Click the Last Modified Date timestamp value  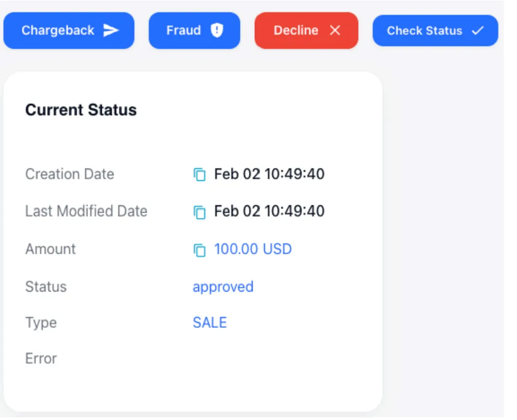[269, 211]
